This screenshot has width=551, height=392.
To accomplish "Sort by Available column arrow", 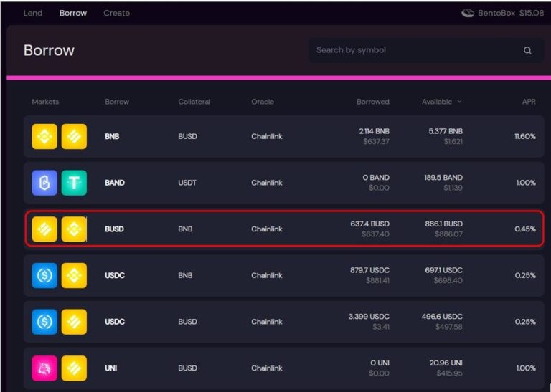I will (459, 102).
